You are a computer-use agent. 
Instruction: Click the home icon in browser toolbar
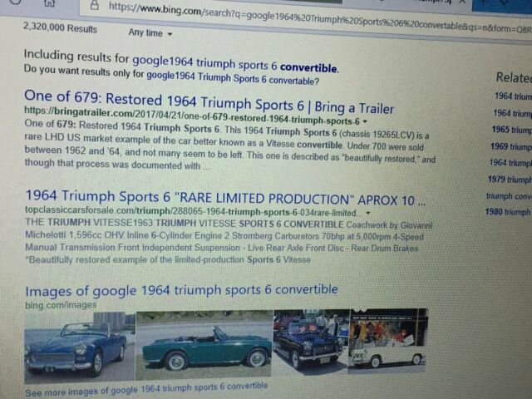coord(50,3)
